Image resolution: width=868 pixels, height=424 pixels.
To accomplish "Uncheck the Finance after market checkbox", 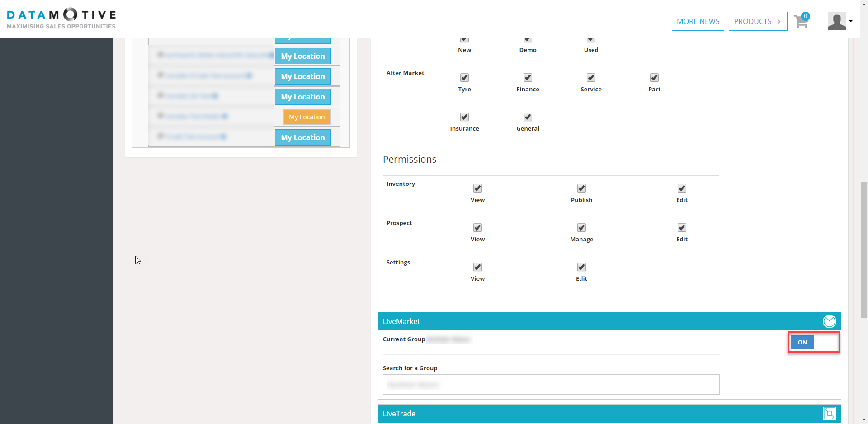I will pos(528,78).
